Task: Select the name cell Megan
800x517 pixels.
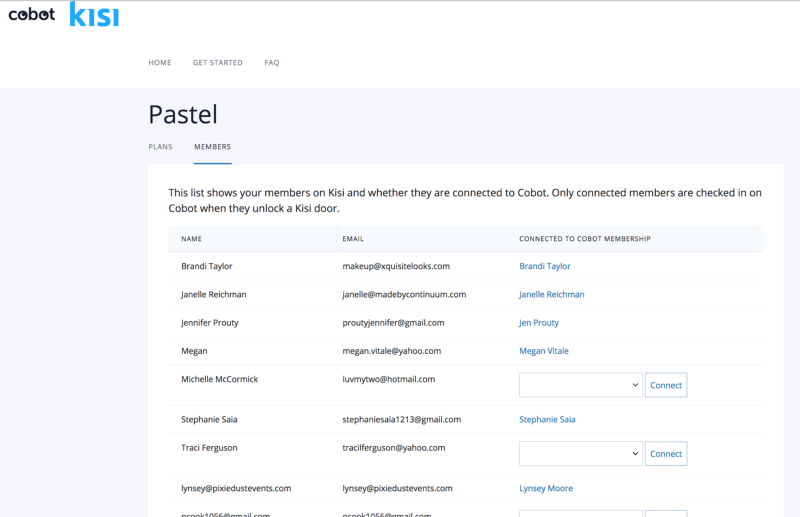Action: pos(194,351)
